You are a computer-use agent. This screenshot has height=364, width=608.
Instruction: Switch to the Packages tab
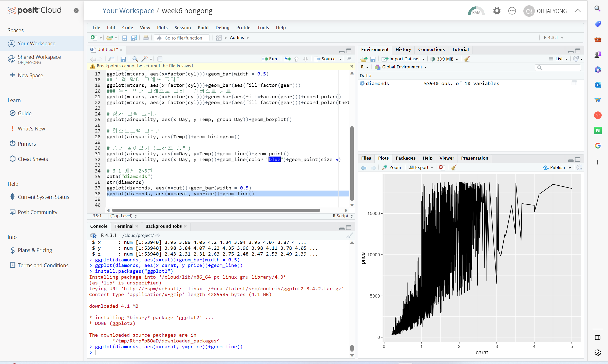tap(405, 158)
